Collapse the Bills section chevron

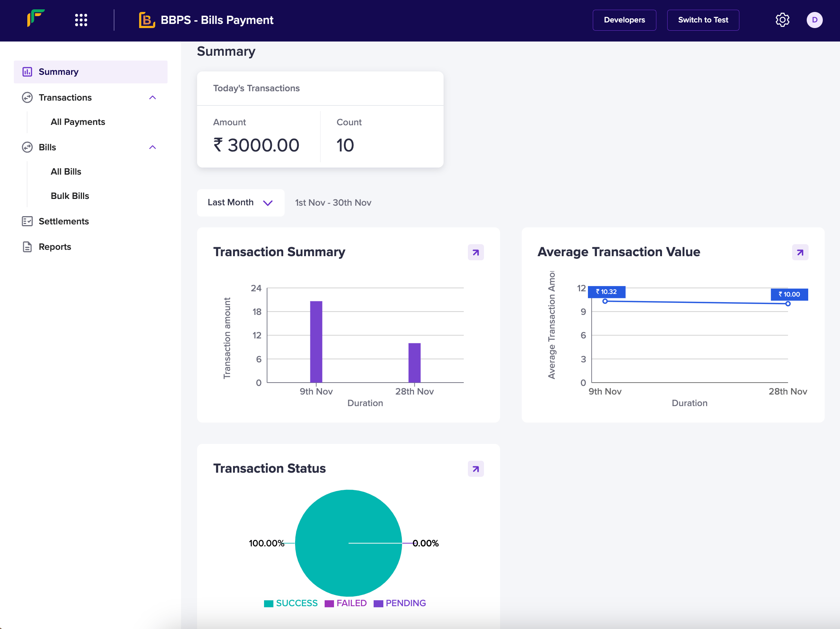(153, 147)
